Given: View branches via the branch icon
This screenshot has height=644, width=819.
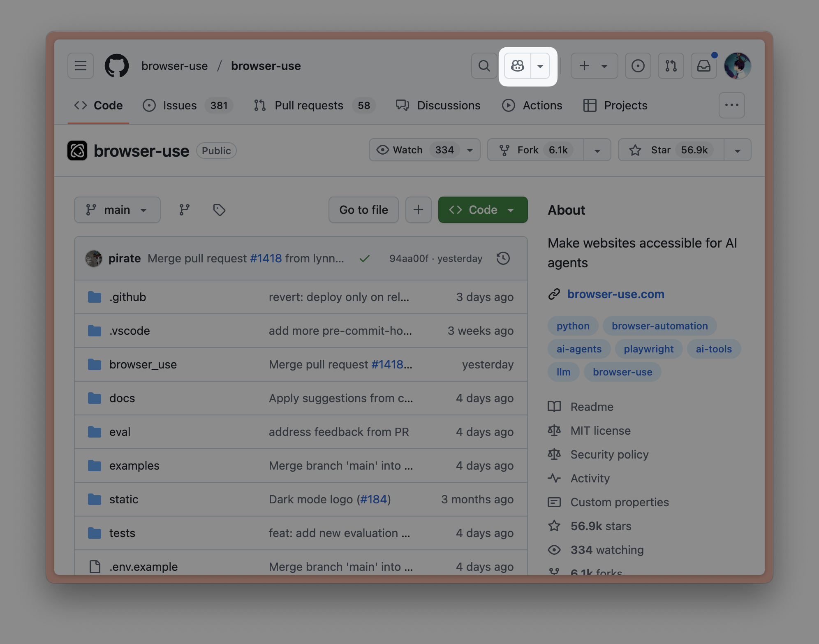Looking at the screenshot, I should [185, 210].
